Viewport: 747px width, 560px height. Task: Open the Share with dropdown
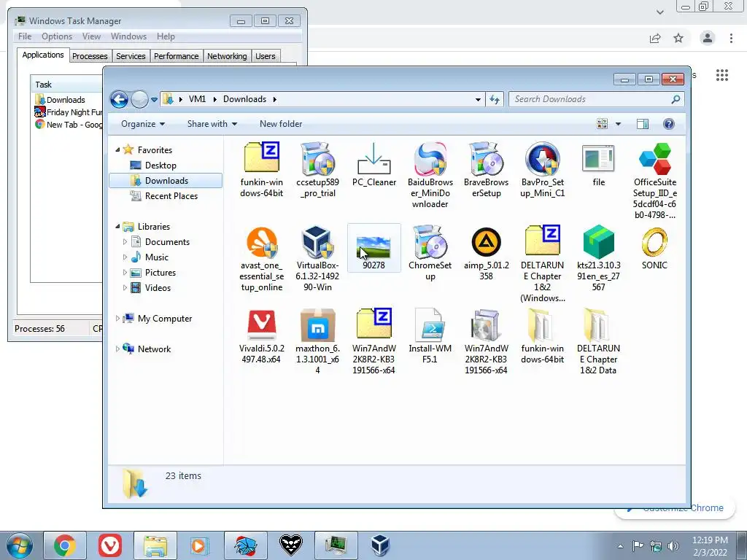[x=212, y=124]
